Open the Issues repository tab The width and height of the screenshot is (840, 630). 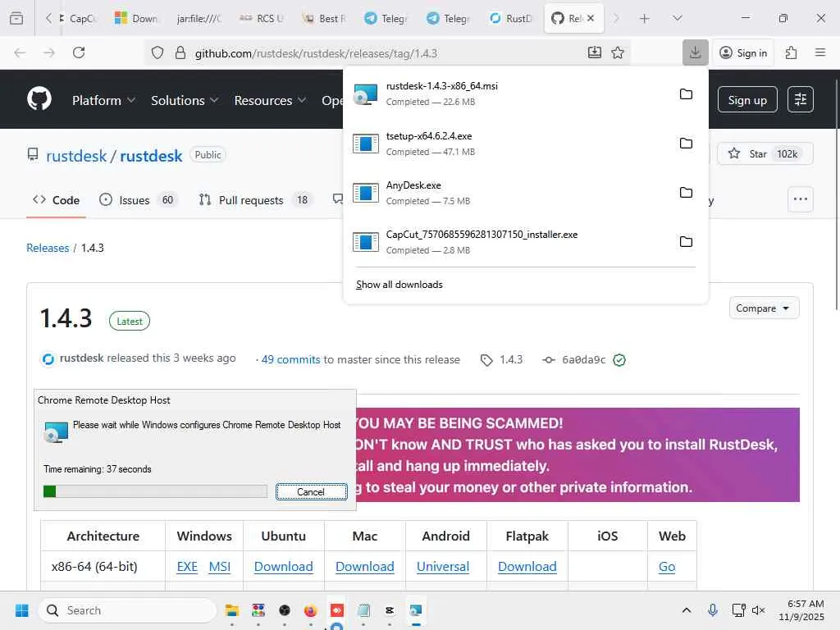point(137,200)
